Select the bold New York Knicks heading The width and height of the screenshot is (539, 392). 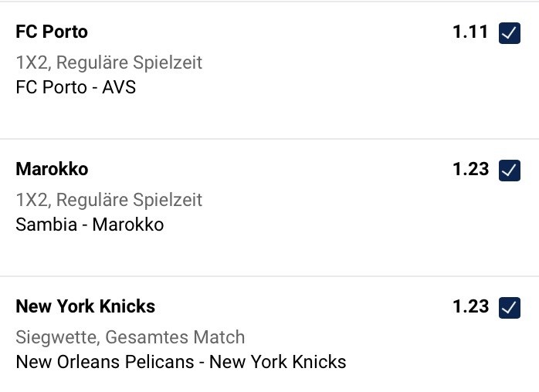tap(85, 307)
